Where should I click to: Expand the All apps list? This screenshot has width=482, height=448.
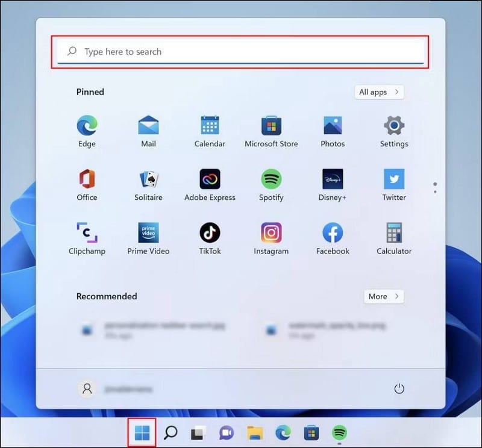378,92
